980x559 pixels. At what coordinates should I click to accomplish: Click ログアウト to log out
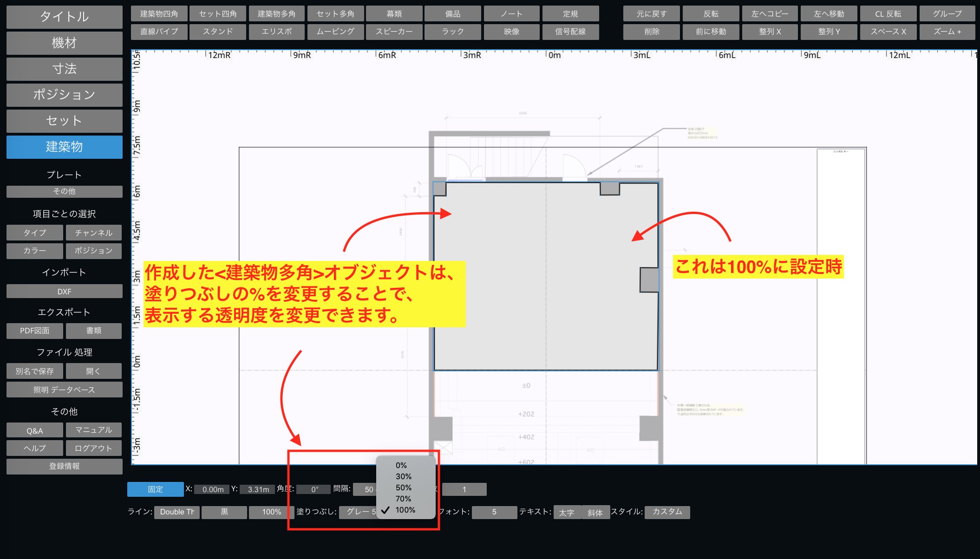94,448
